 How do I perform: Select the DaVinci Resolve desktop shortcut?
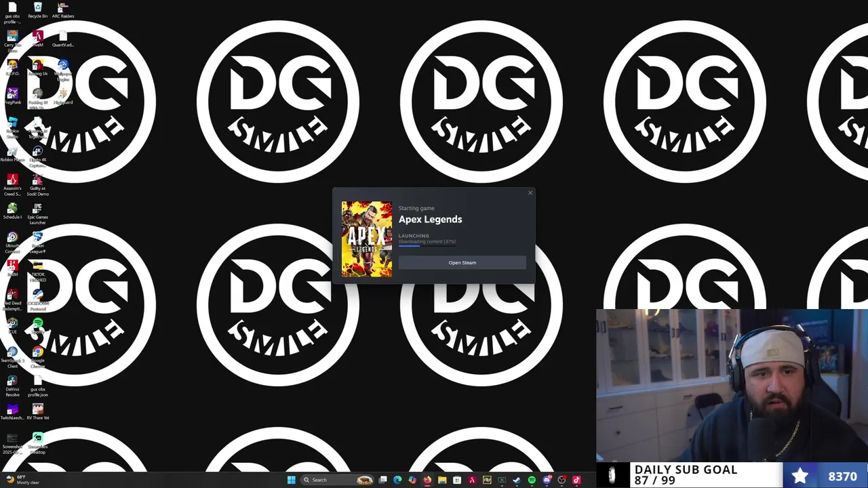click(12, 385)
